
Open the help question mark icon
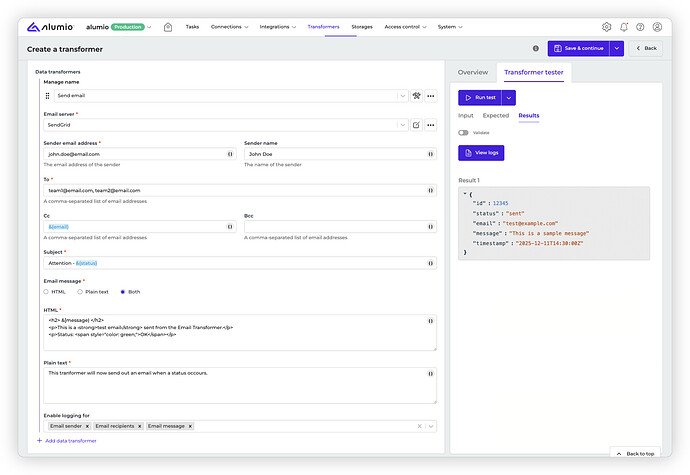640,27
